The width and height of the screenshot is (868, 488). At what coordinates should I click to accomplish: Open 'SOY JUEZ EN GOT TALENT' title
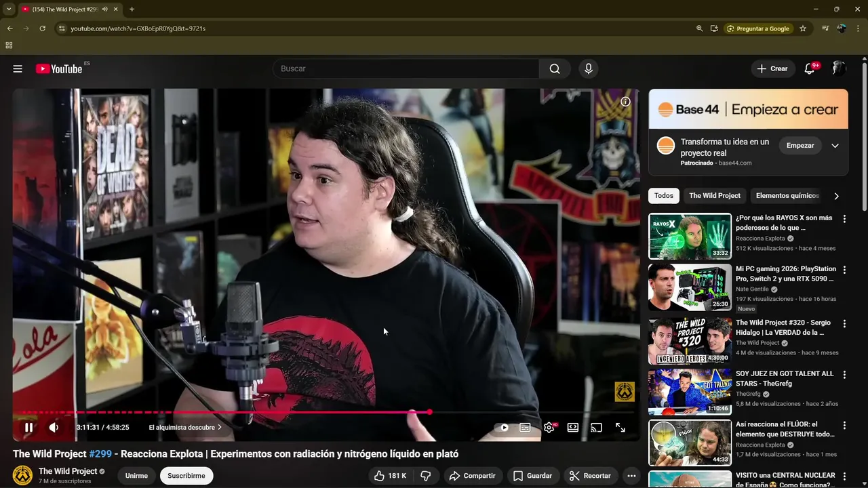tap(785, 379)
